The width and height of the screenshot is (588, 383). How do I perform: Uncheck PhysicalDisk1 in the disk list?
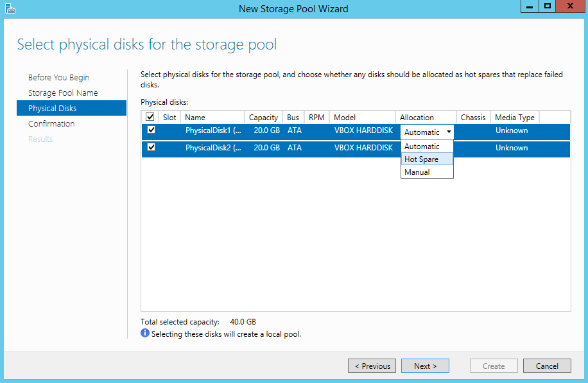point(150,130)
